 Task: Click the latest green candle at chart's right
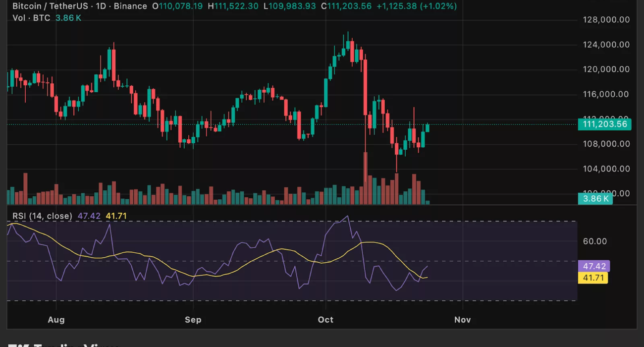(x=428, y=128)
